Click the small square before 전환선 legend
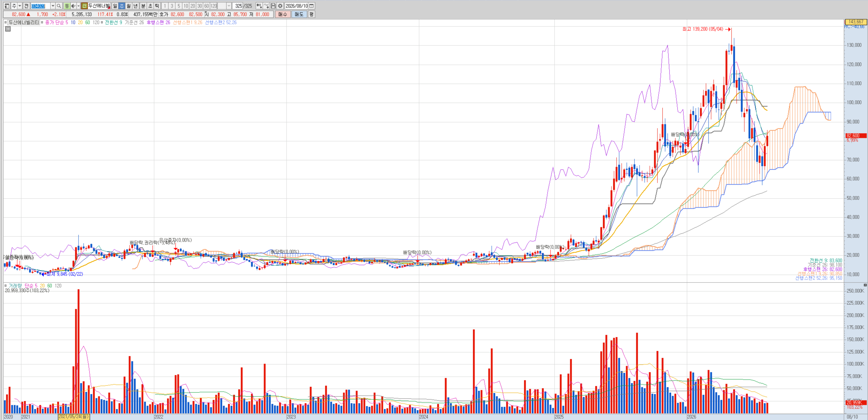Image resolution: width=868 pixels, height=420 pixels. pyautogui.click(x=102, y=22)
